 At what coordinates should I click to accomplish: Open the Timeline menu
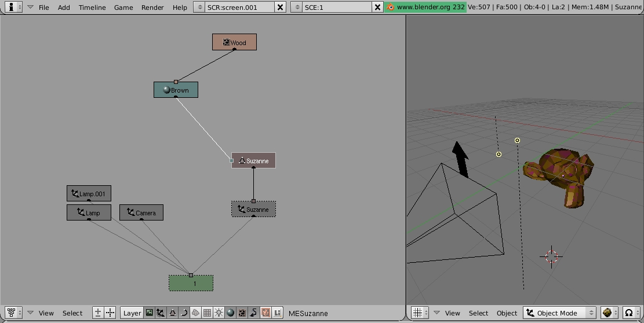pyautogui.click(x=92, y=8)
